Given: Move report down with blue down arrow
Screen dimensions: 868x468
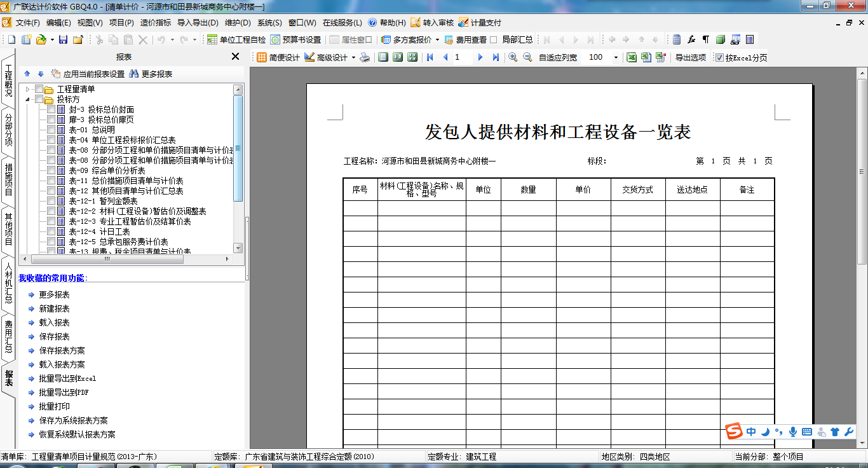Looking at the screenshot, I should pos(41,74).
